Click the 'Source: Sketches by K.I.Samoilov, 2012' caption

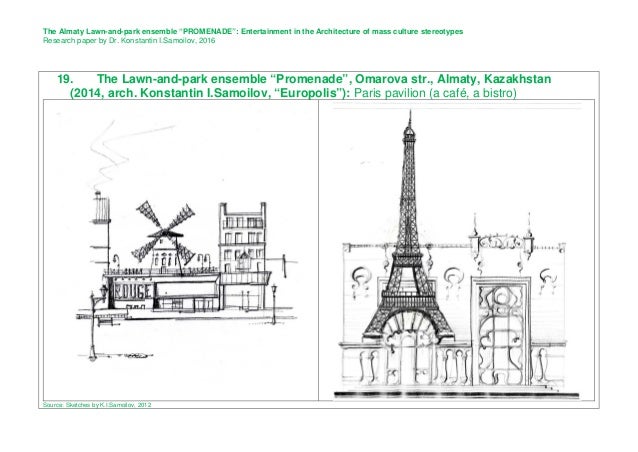click(97, 405)
